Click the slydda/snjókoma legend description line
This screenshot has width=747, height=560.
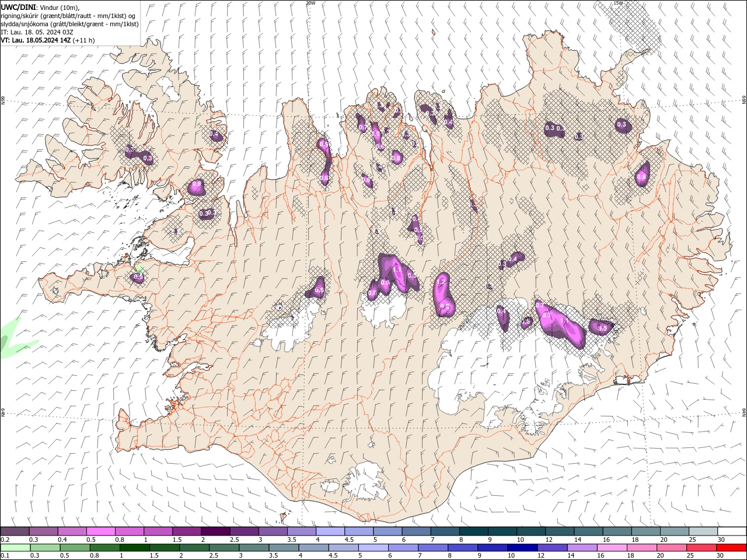click(x=69, y=24)
